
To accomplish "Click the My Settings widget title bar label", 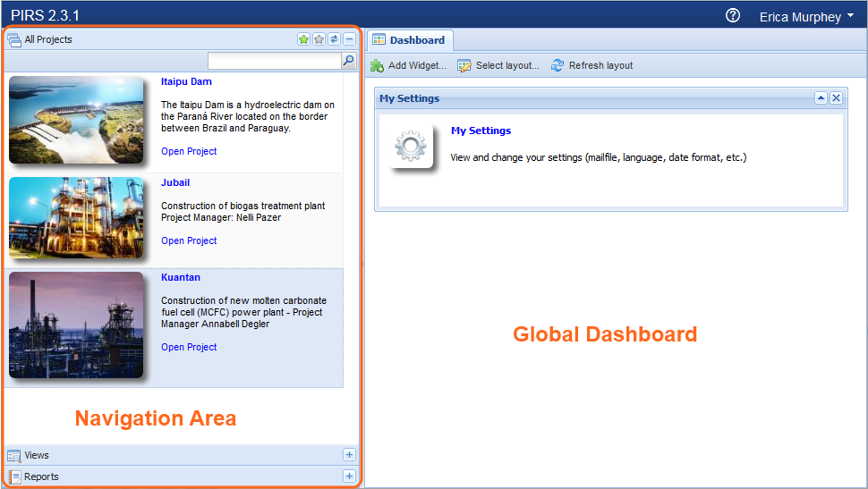I will coord(409,98).
